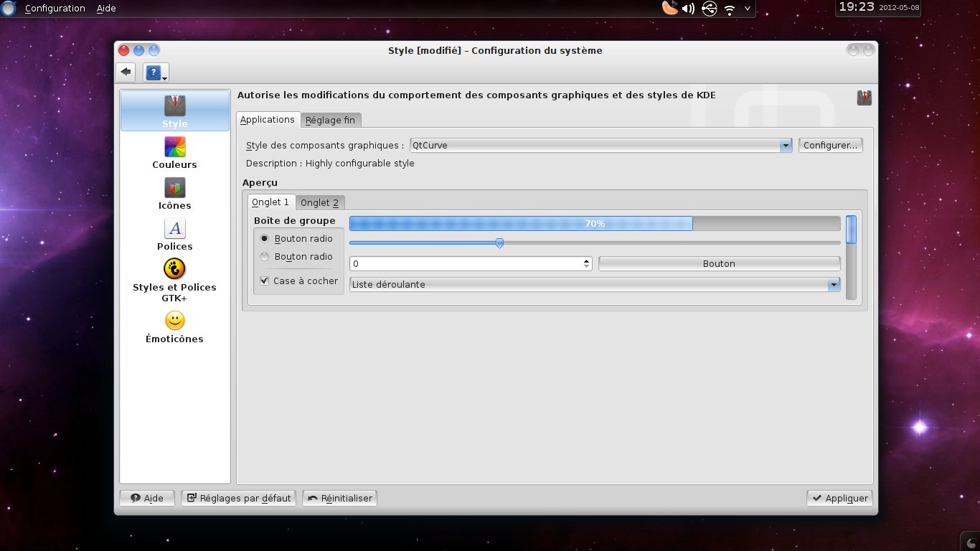
Task: Click the preview slider handle
Action: (499, 243)
